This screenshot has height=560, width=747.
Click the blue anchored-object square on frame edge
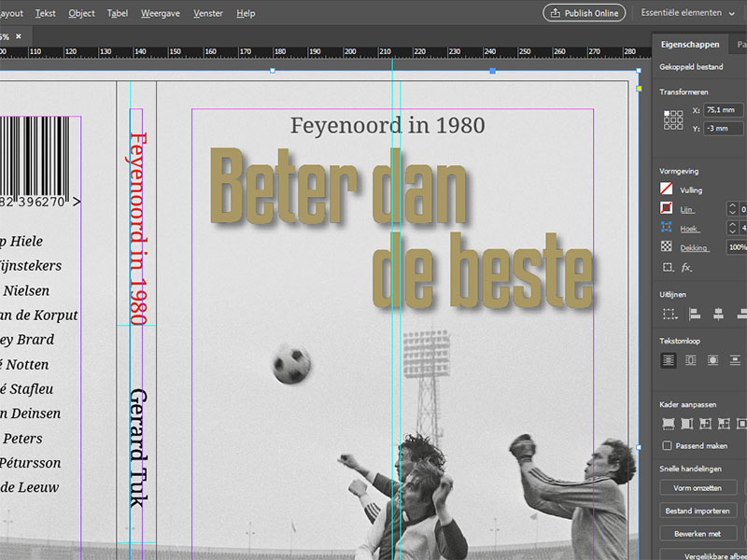(493, 71)
